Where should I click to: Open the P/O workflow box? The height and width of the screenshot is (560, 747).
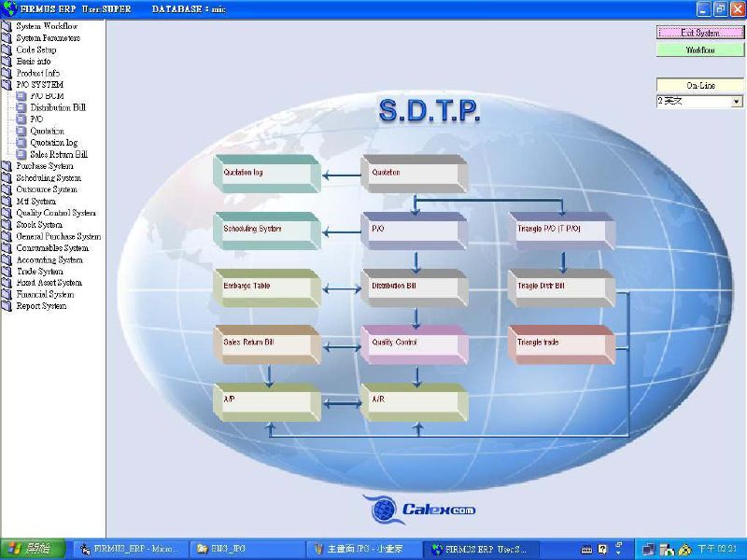coord(415,231)
